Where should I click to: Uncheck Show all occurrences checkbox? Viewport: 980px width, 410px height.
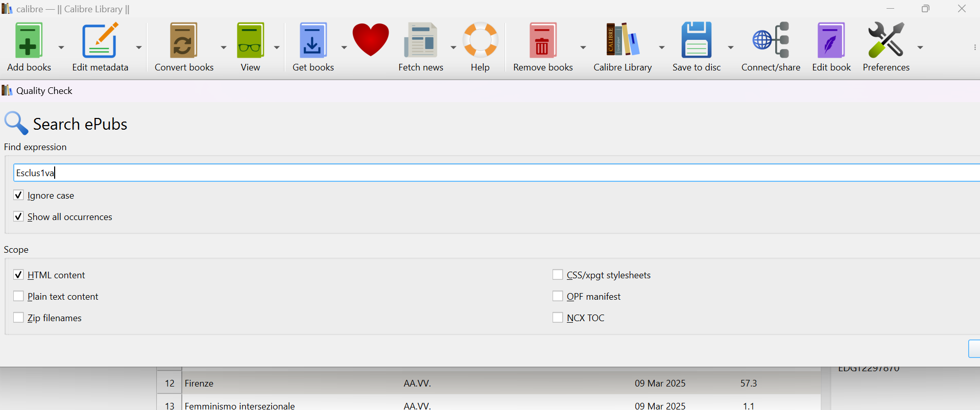18,216
